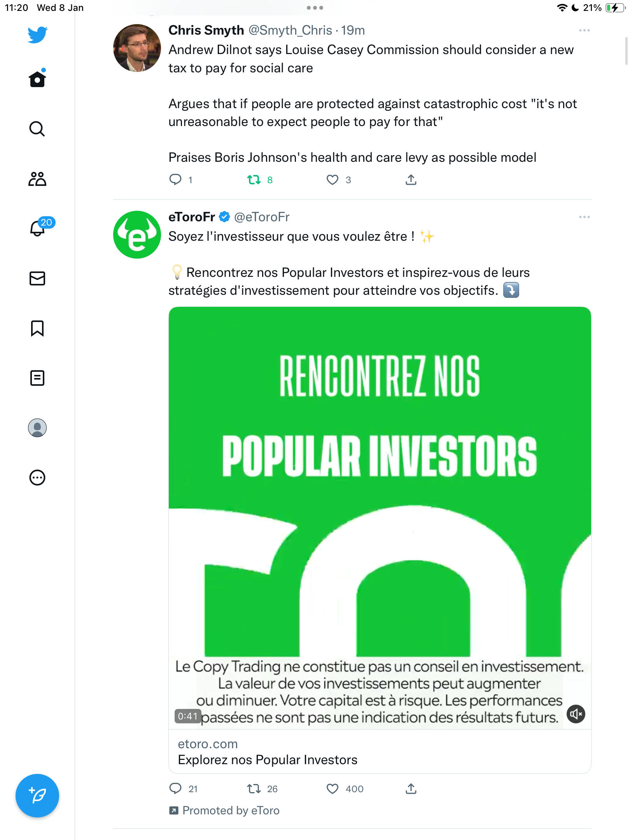Undo retweet on Chris Smyth's tweet

pyautogui.click(x=254, y=180)
